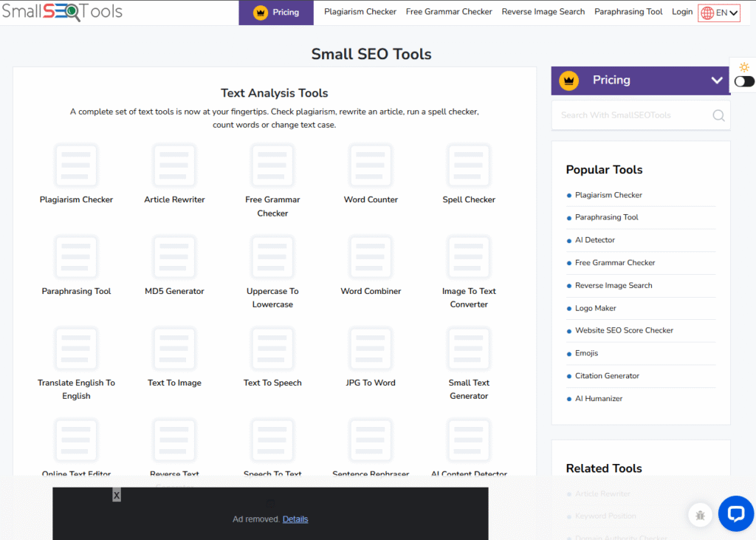Click the Emojis link
The width and height of the screenshot is (756, 540).
tap(586, 353)
